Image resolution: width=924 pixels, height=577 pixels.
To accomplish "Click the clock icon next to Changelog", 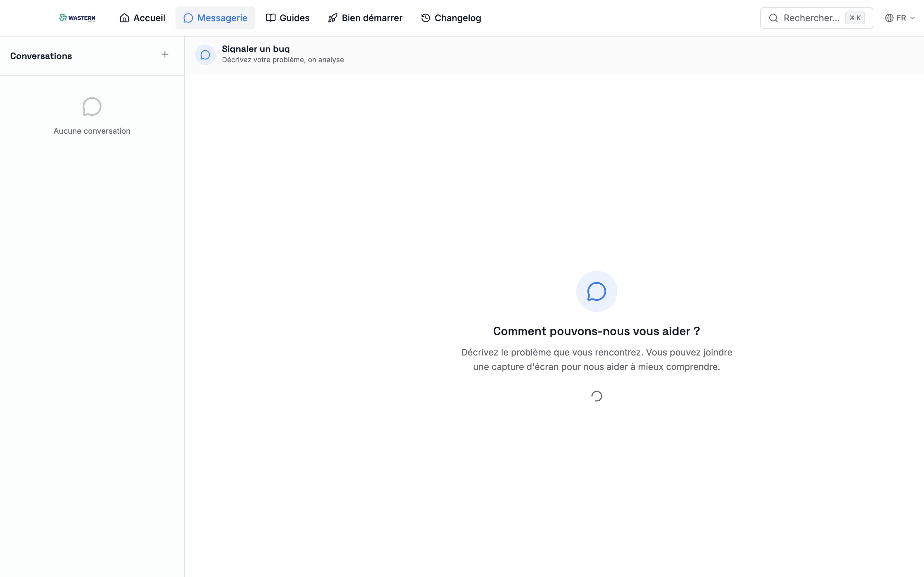I will click(425, 18).
